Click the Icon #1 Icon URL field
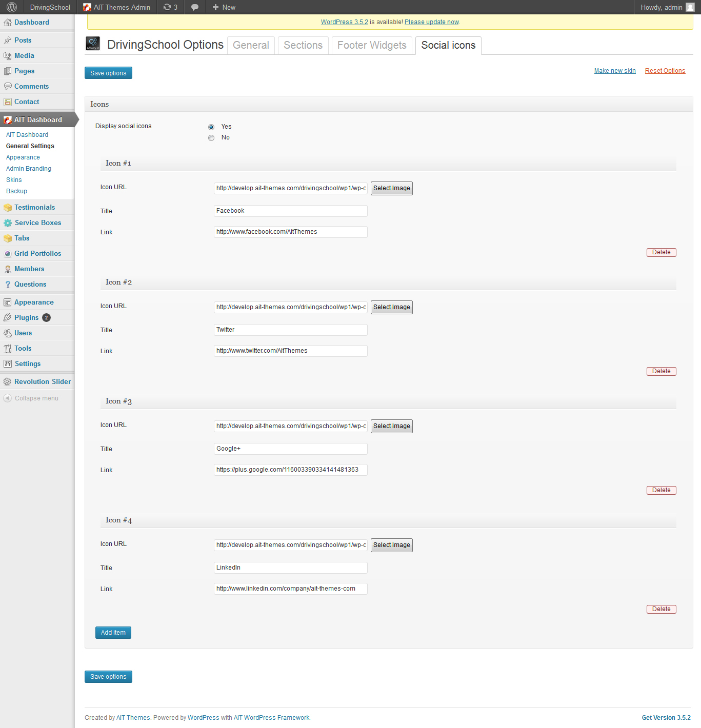Screen dimensions: 701x728 [x=291, y=188]
